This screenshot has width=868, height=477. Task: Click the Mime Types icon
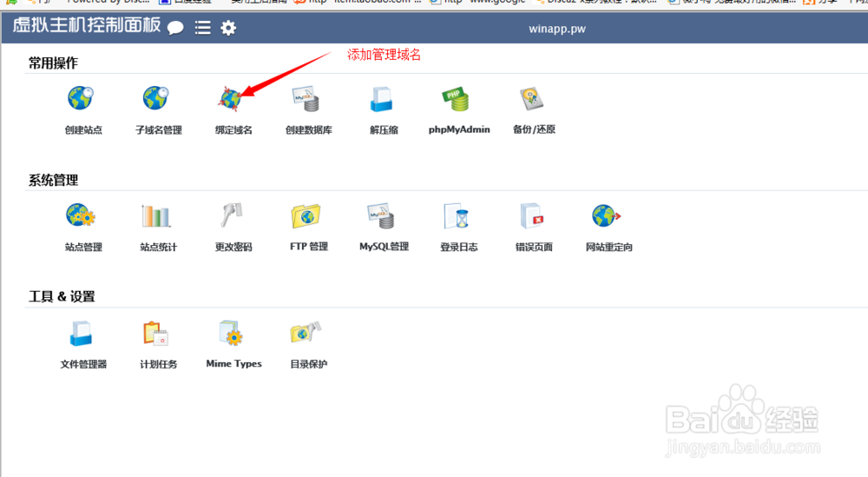(231, 333)
